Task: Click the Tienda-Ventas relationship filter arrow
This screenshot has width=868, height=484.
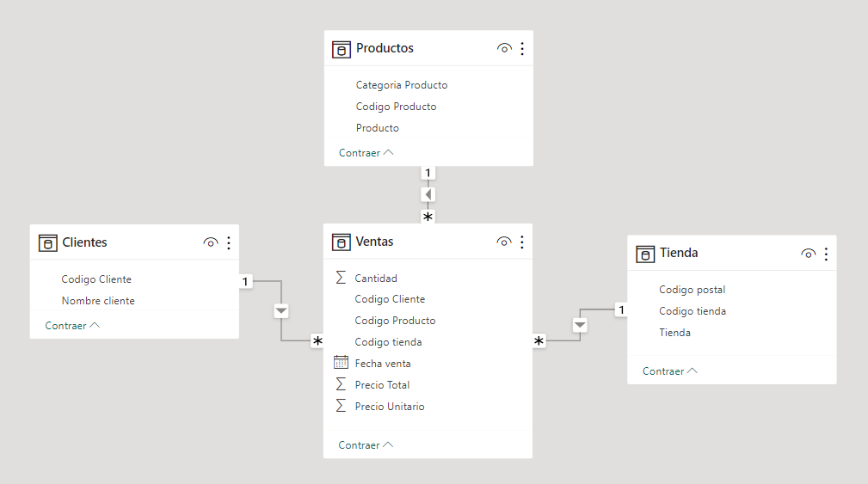Action: click(x=580, y=325)
